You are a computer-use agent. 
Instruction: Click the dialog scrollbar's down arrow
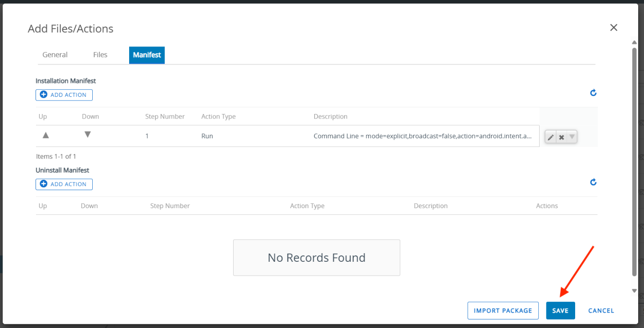[635, 291]
